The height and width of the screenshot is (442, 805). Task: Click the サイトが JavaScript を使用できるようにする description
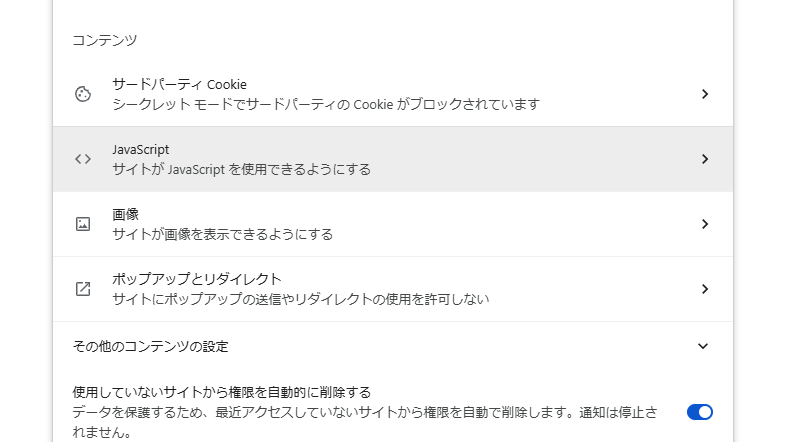[241, 169]
